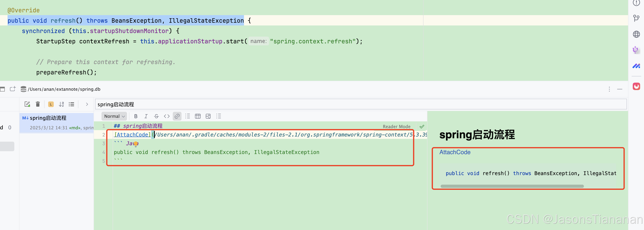Screen dimensions: 644x230
Task: Open the three-dot options menu
Action: pos(609,89)
